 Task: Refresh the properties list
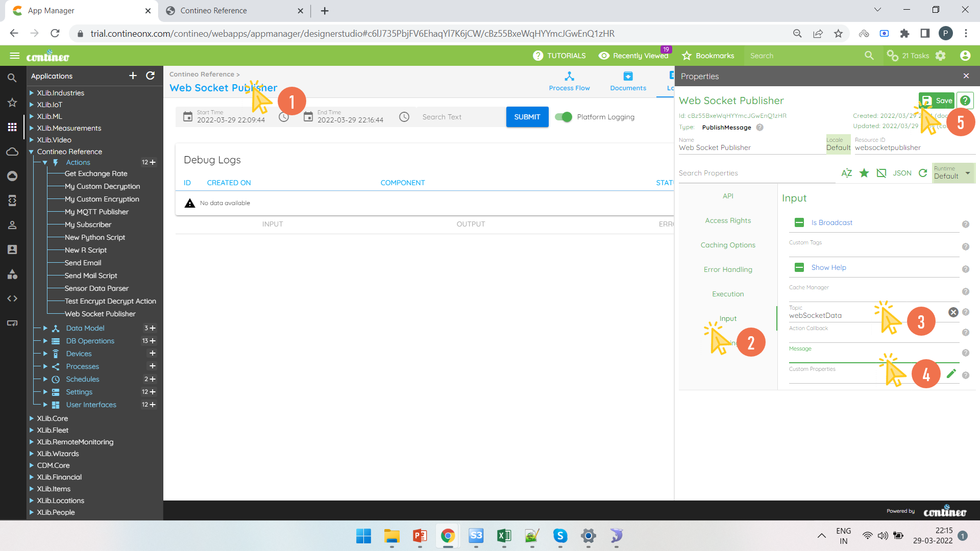point(923,173)
